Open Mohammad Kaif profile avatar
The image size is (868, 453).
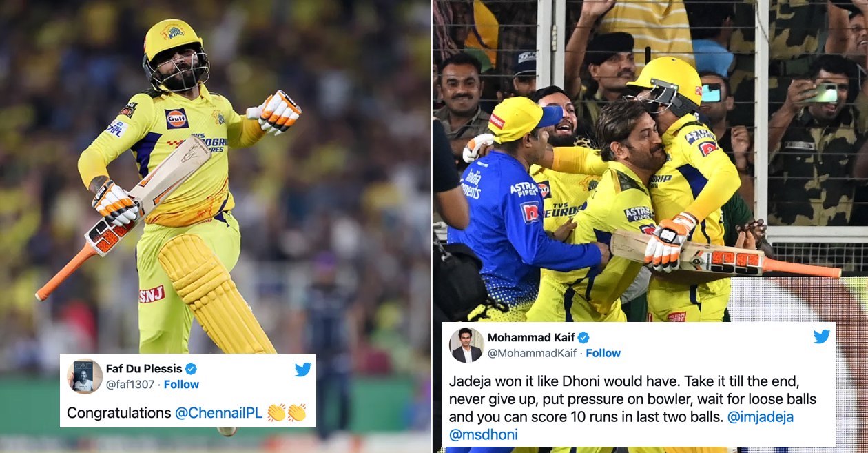467,345
